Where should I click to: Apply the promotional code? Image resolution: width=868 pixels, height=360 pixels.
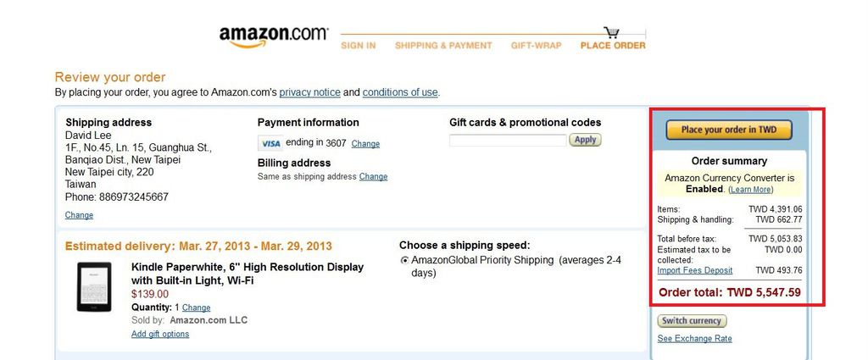click(x=585, y=140)
